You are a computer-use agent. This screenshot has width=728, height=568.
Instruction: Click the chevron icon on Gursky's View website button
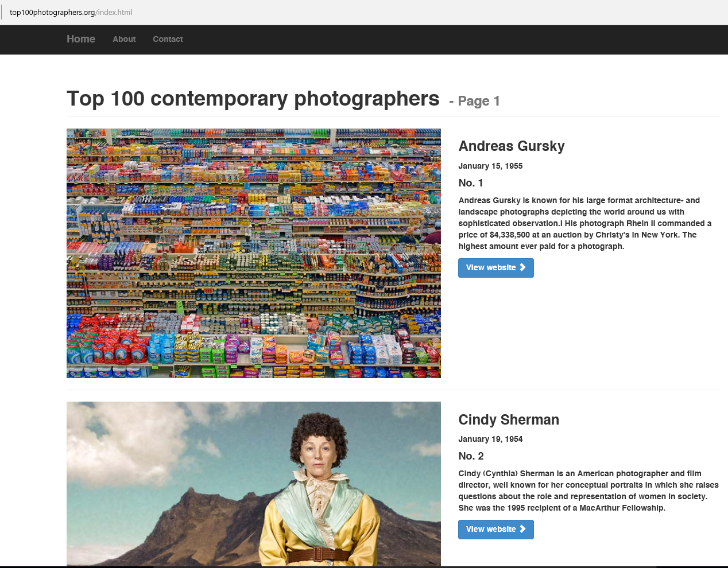point(522,267)
